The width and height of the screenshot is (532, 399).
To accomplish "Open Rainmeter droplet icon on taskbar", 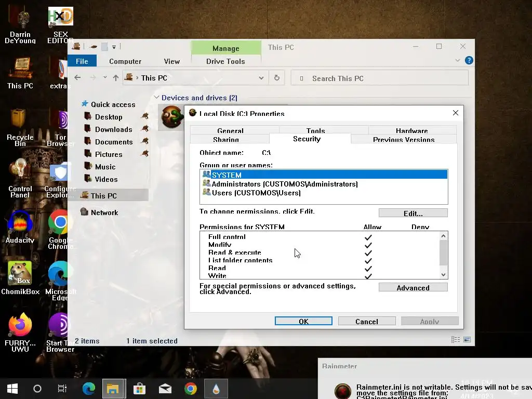I will [216, 389].
